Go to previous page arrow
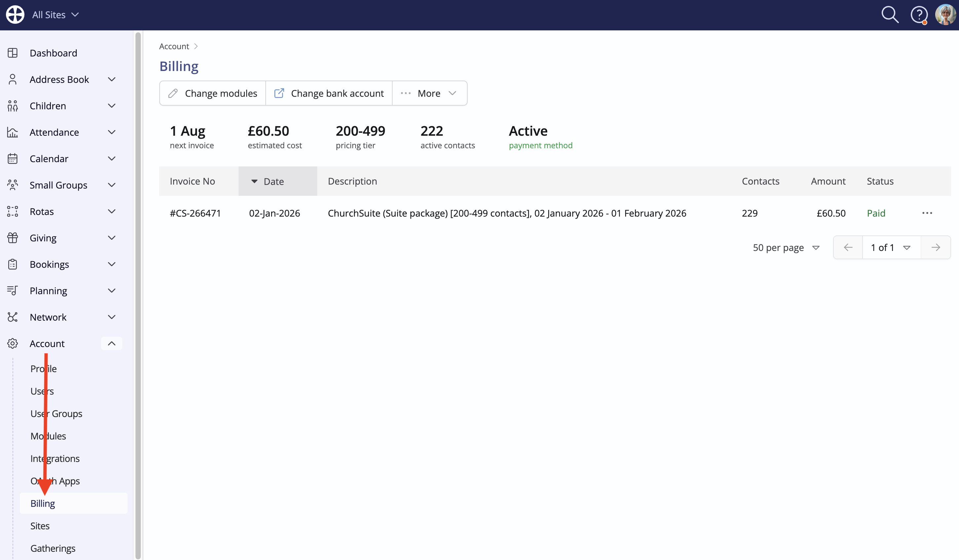Screen dimensions: 959x560 848,248
